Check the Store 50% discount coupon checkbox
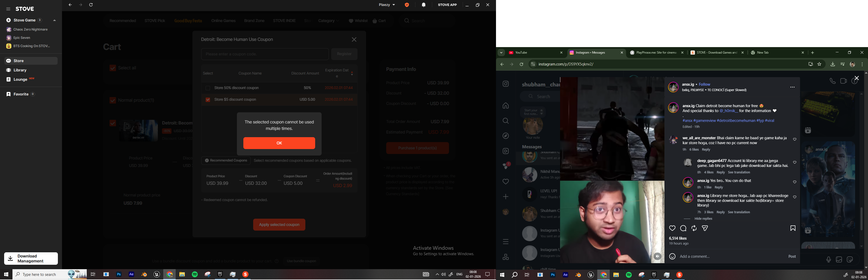 click(208, 88)
